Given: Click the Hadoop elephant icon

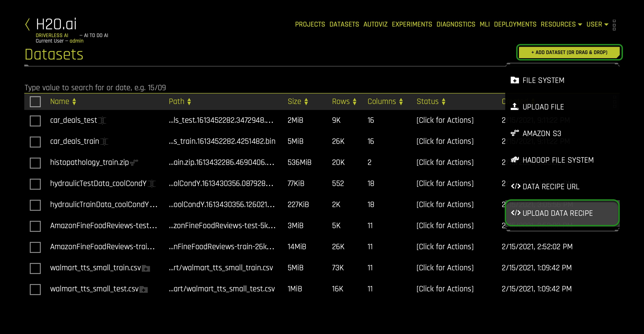Looking at the screenshot, I should pyautogui.click(x=515, y=159).
